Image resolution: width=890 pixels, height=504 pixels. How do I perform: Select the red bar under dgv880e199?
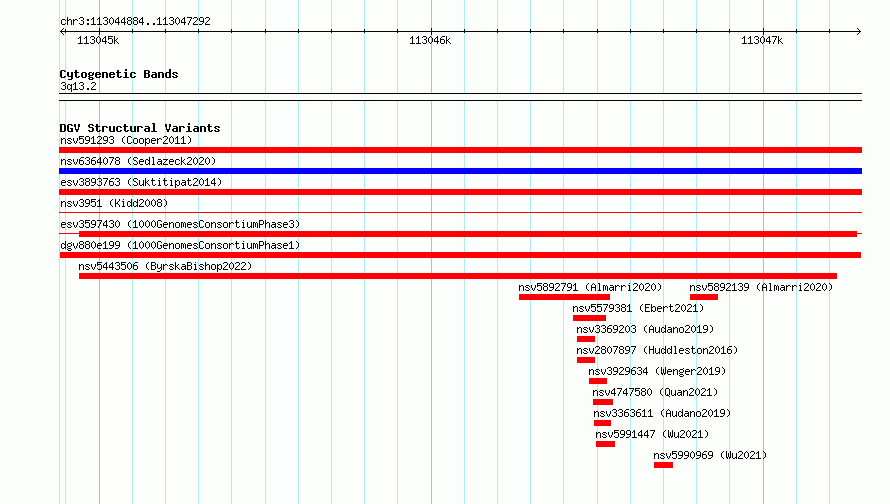(x=460, y=255)
